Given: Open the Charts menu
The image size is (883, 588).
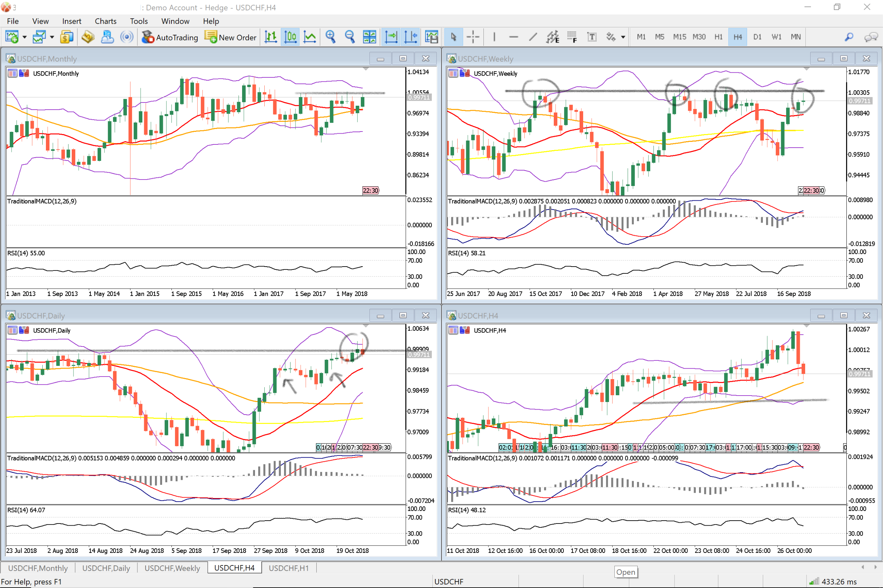Looking at the screenshot, I should click(105, 21).
